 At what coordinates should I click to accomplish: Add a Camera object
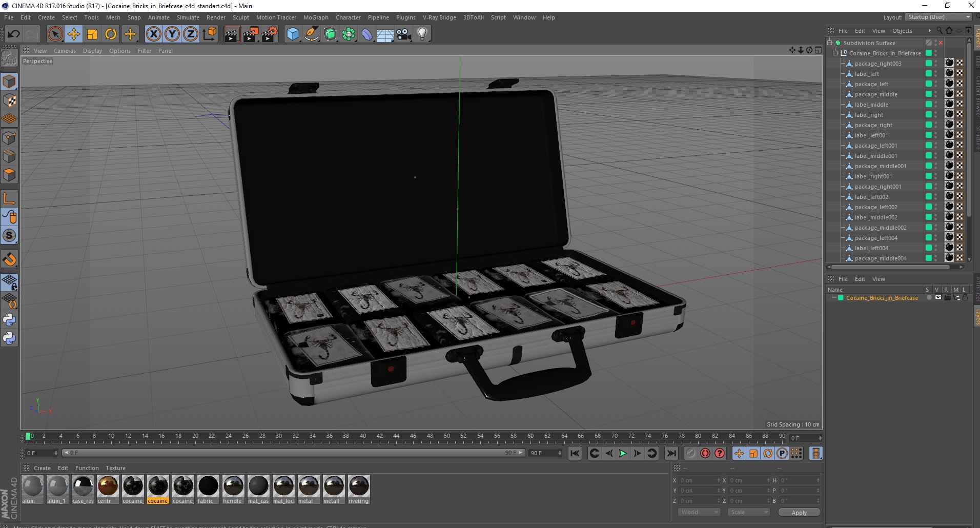click(x=404, y=34)
